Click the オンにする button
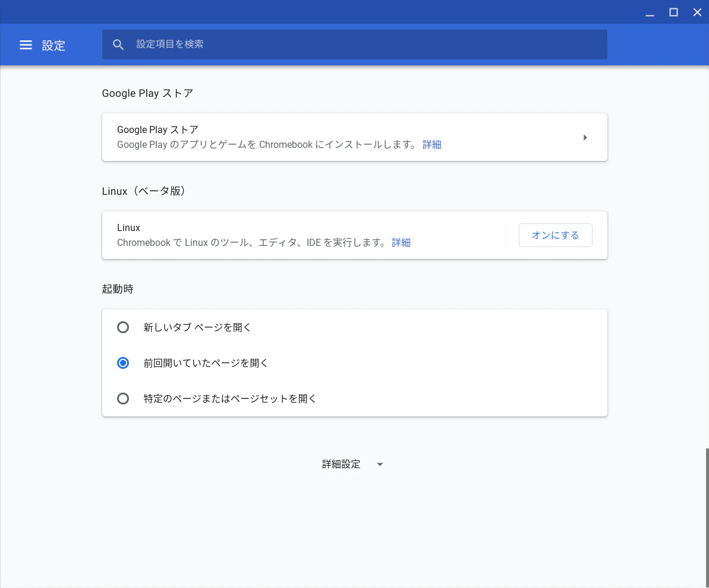The width and height of the screenshot is (709, 588). pos(555,235)
